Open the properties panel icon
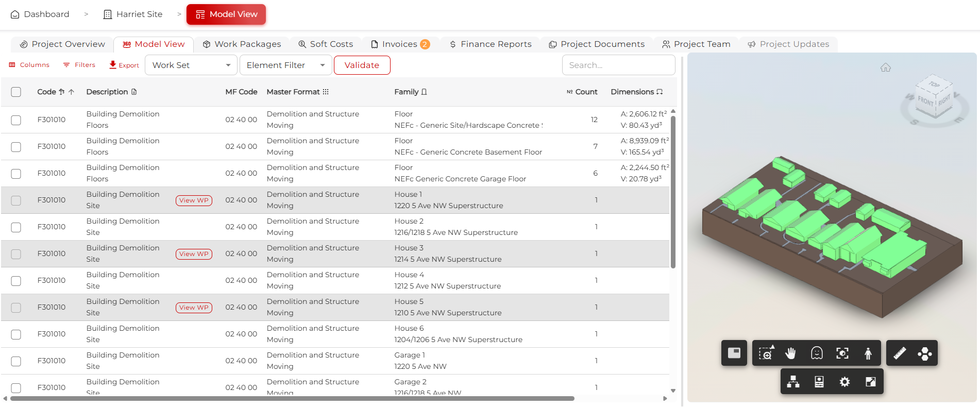The image size is (980, 407). tap(819, 382)
